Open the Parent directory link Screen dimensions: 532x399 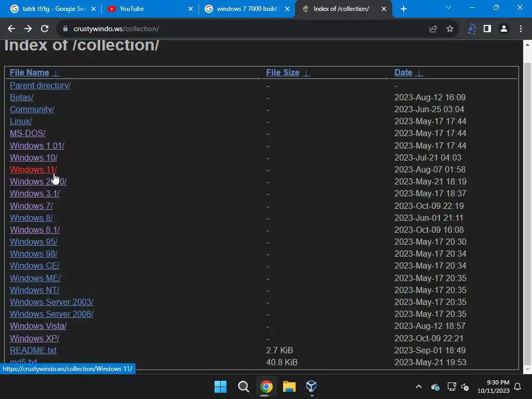pyautogui.click(x=41, y=86)
